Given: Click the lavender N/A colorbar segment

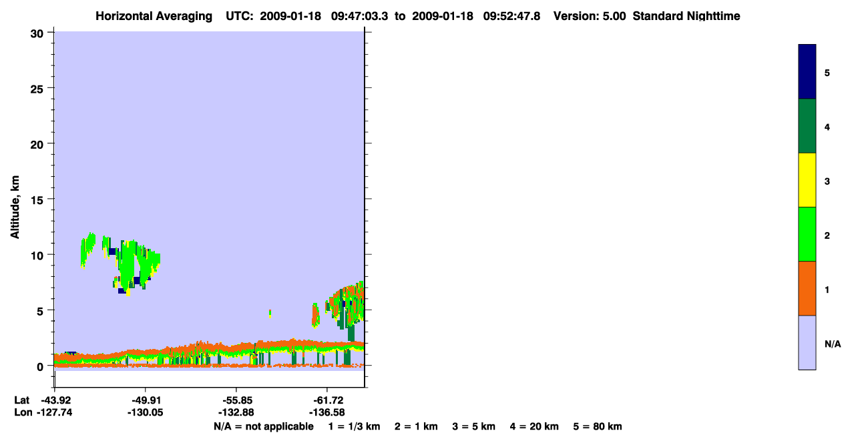Looking at the screenshot, I should tap(807, 342).
